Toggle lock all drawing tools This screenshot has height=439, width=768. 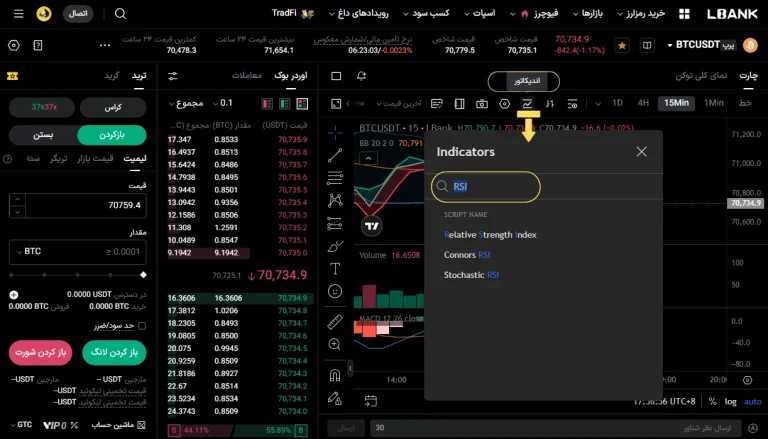(335, 398)
